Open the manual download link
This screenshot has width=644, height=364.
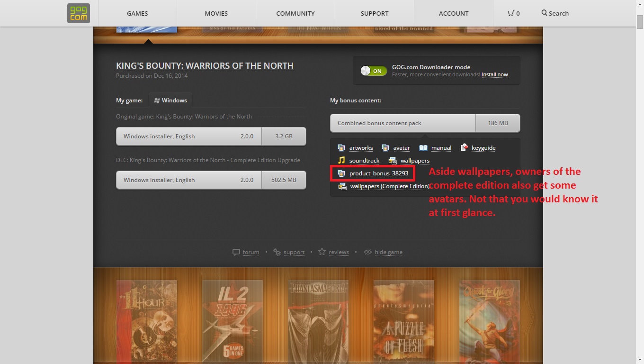pos(441,148)
